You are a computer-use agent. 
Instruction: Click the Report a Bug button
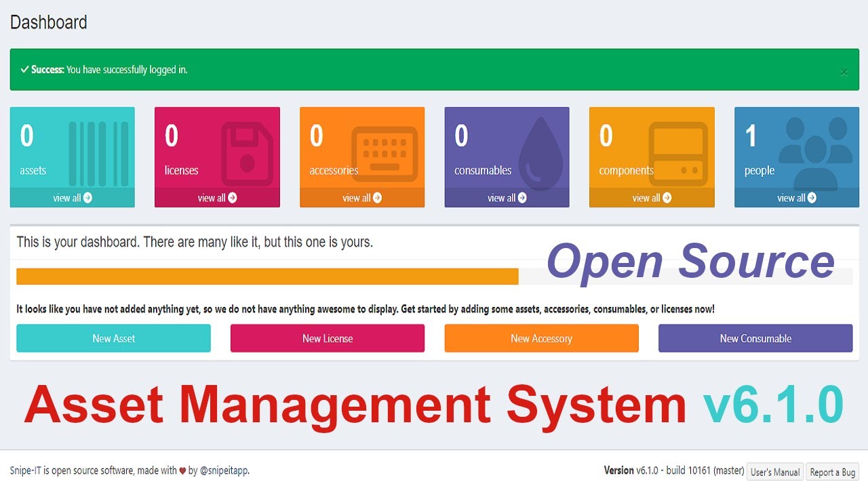[x=833, y=472]
